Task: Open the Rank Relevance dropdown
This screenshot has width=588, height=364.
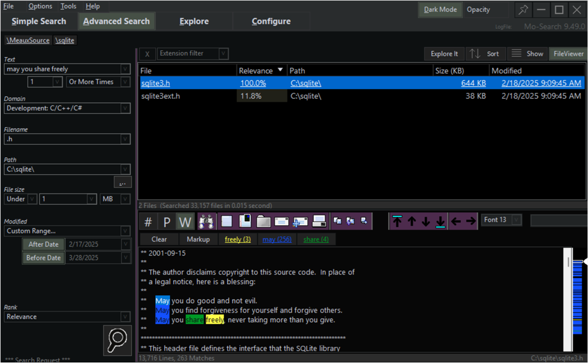Action: 125,317
